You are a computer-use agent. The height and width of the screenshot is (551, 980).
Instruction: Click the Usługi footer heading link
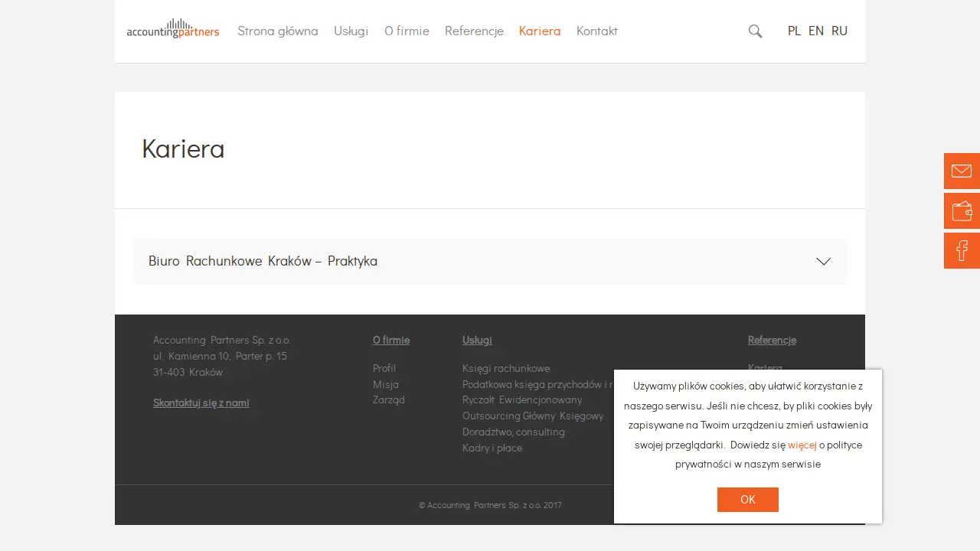pyautogui.click(x=477, y=340)
